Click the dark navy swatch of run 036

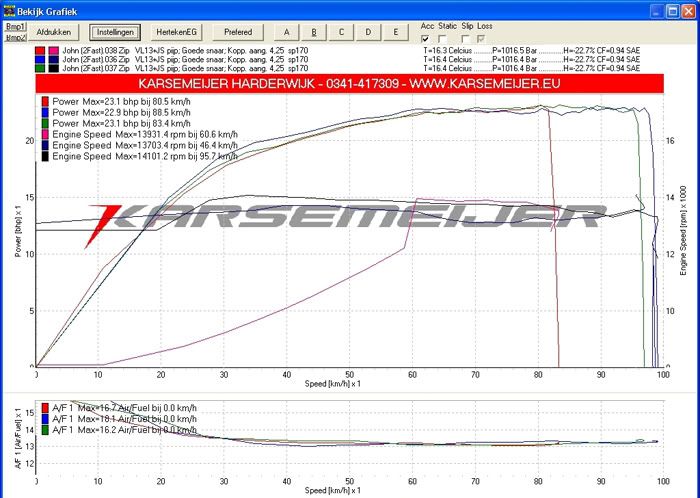[x=54, y=59]
